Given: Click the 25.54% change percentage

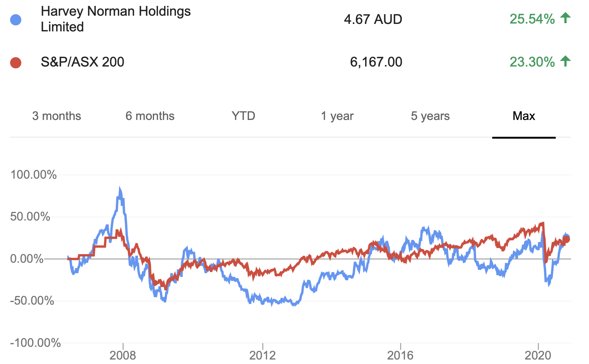Looking at the screenshot, I should click(532, 19).
